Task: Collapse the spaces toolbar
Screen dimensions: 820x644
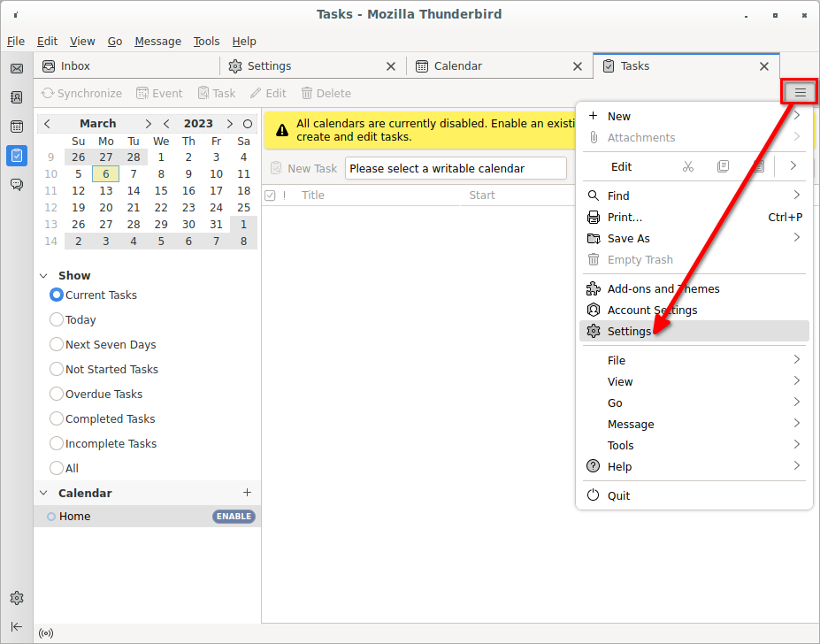Action: (16, 626)
